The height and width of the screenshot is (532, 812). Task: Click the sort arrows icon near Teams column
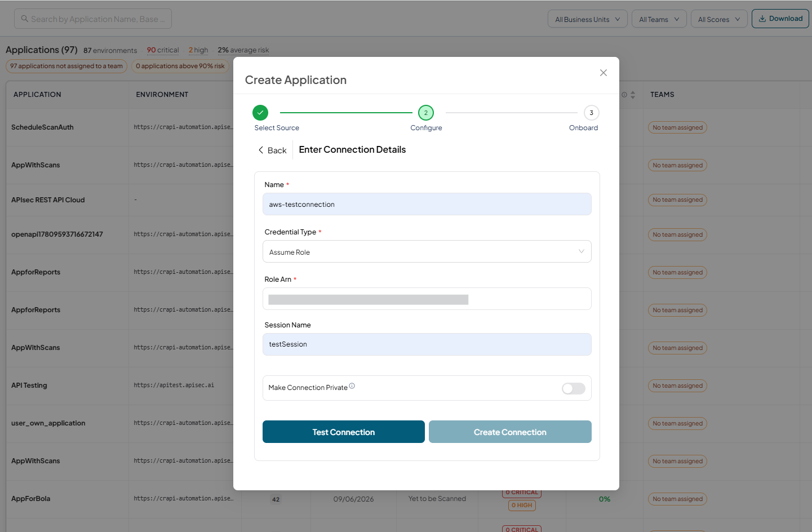(x=633, y=95)
